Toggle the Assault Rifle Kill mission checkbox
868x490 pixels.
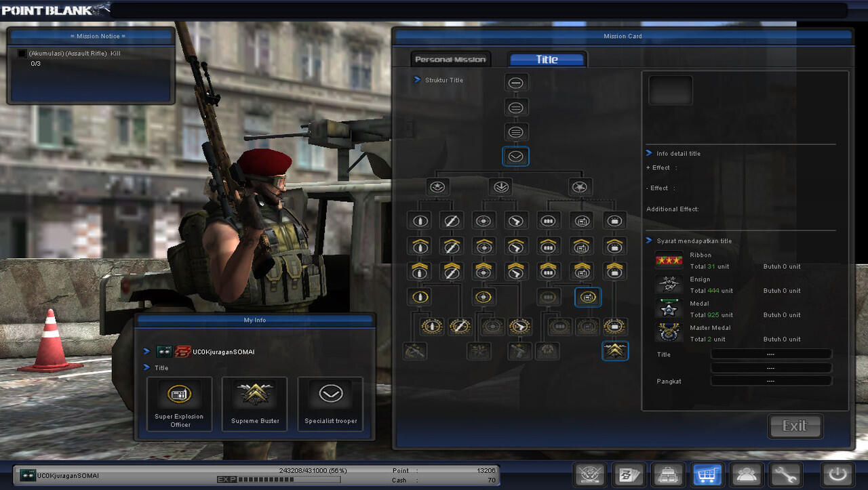click(22, 54)
